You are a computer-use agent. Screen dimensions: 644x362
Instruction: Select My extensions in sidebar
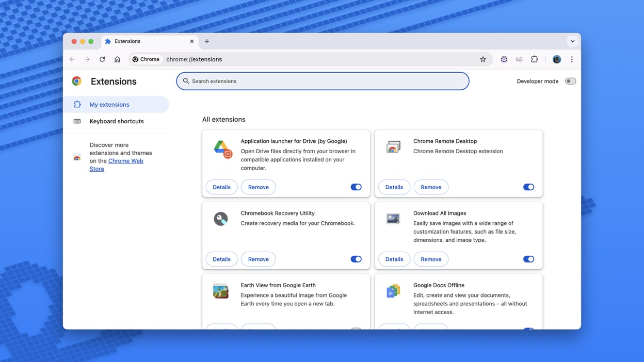click(109, 105)
